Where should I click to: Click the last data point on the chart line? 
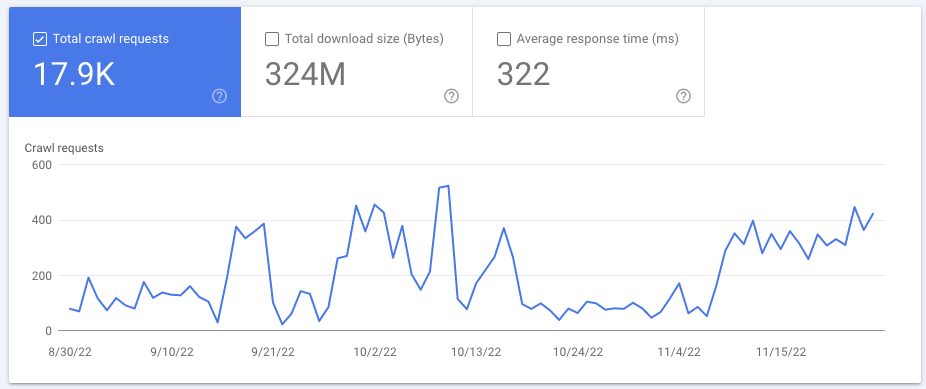873,214
